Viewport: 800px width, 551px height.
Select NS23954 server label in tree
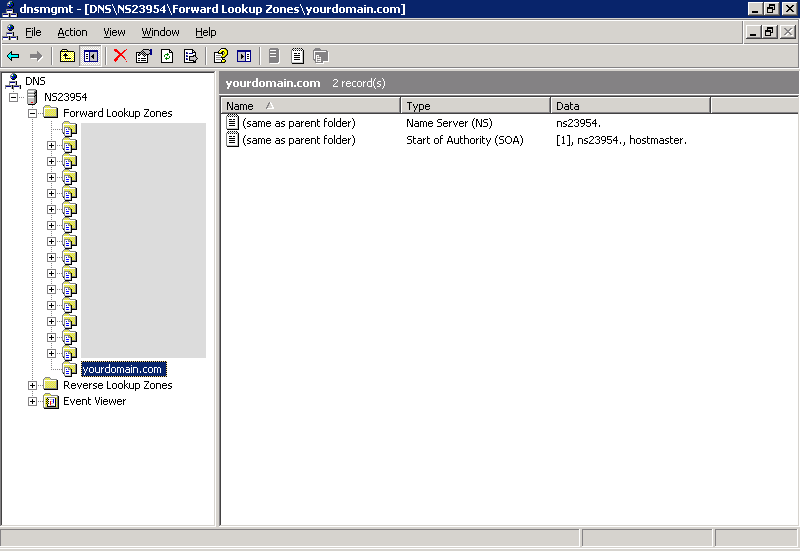point(65,97)
